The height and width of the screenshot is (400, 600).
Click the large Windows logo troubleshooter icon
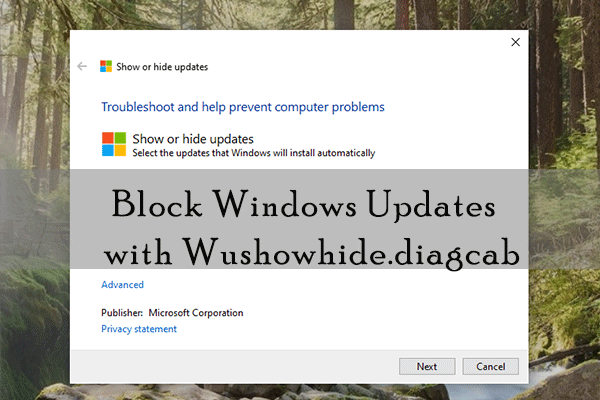(x=114, y=144)
